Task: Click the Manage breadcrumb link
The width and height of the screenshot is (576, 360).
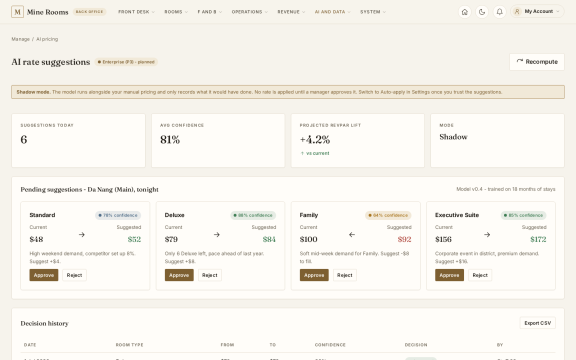Action: click(21, 39)
